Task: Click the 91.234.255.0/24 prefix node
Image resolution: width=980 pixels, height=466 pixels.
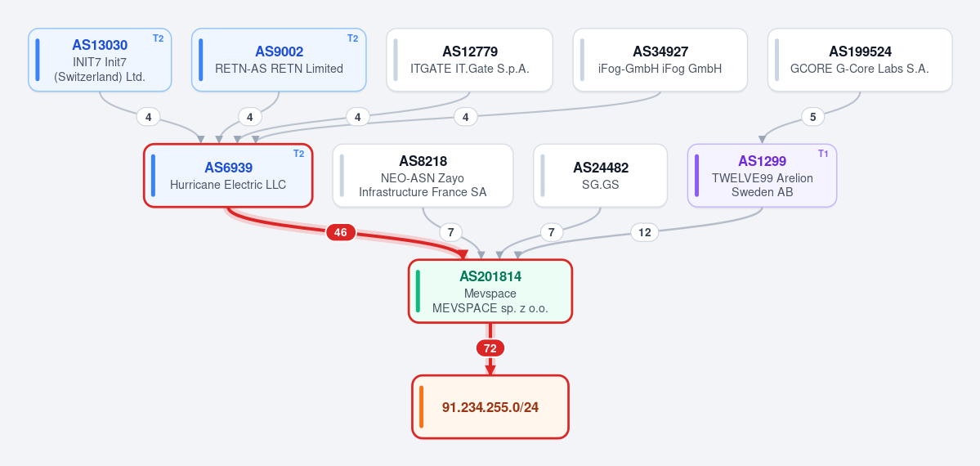Action: coord(490,407)
